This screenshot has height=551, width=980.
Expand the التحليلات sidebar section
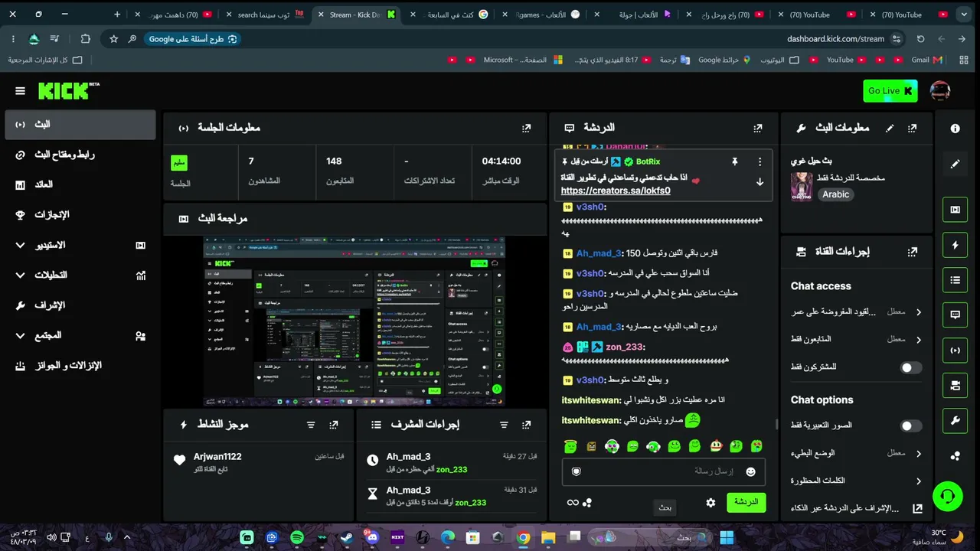[x=80, y=275]
